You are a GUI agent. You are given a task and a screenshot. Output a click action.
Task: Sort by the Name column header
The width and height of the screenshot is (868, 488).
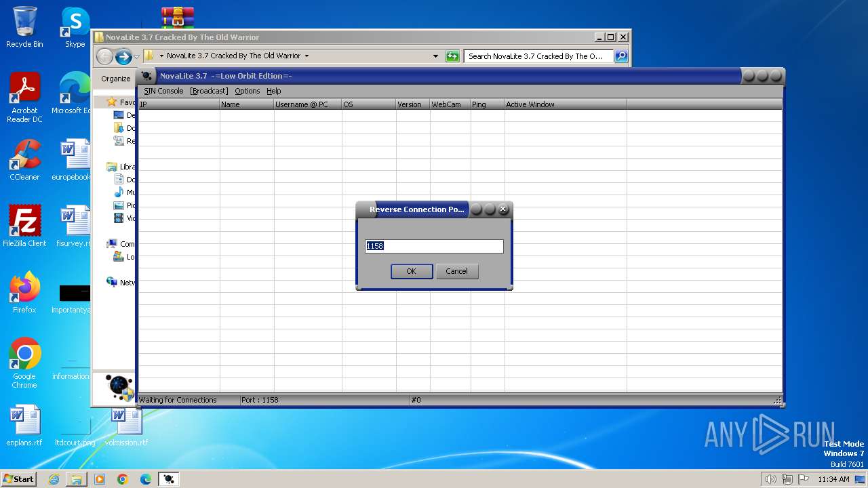(x=247, y=104)
